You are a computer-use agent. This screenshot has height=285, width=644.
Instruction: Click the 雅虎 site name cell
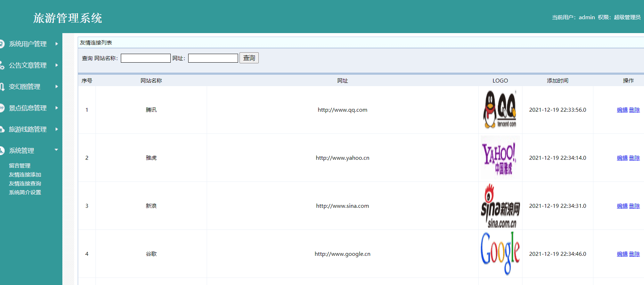151,158
